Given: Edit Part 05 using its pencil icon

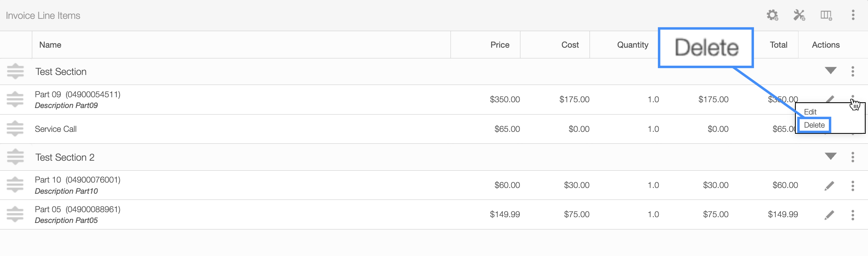Looking at the screenshot, I should click(x=829, y=215).
